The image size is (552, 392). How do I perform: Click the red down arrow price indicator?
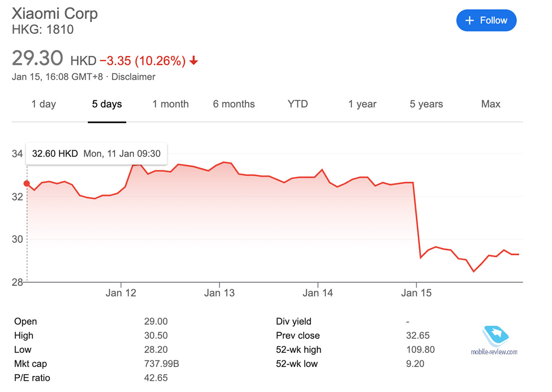(194, 61)
